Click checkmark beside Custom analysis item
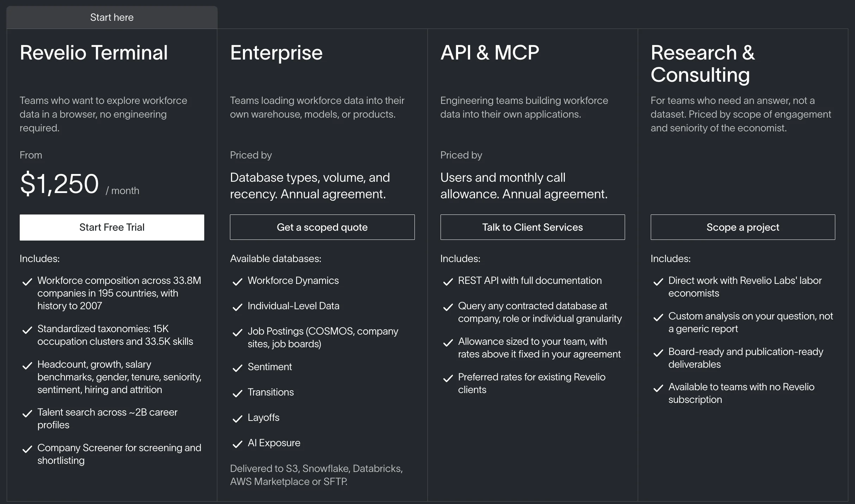This screenshot has height=504, width=855. [658, 317]
